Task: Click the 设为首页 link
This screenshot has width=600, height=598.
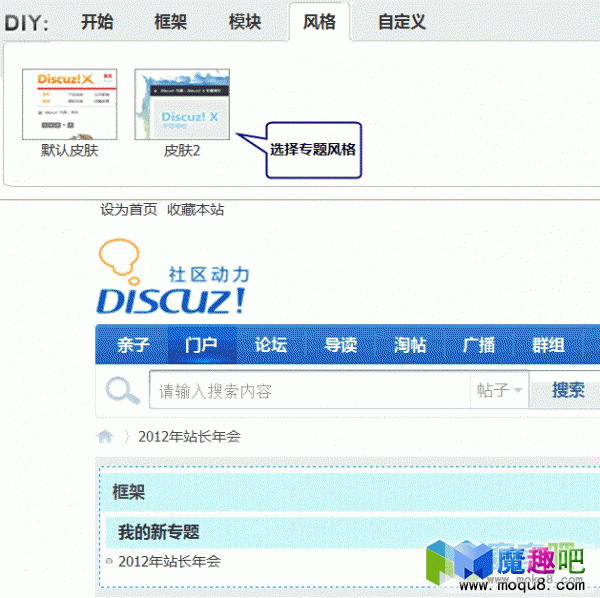Action: pos(129,210)
